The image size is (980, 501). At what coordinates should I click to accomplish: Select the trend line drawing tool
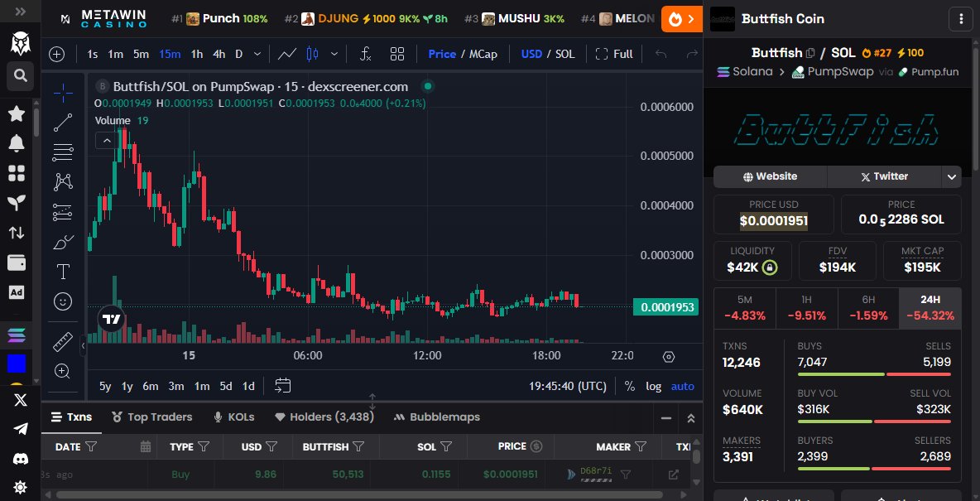coord(62,122)
